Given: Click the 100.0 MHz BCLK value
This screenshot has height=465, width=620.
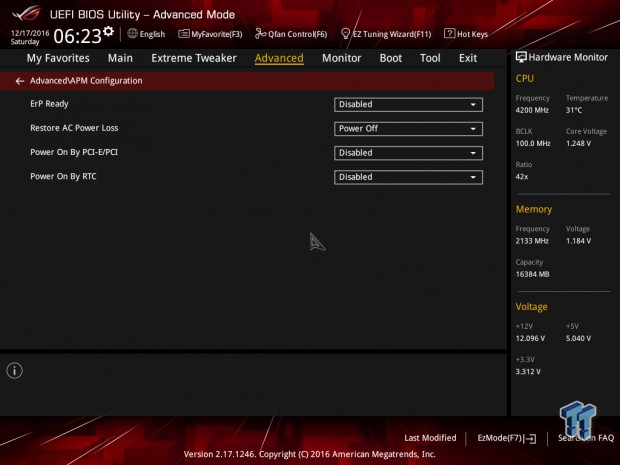Looking at the screenshot, I should point(533,144).
